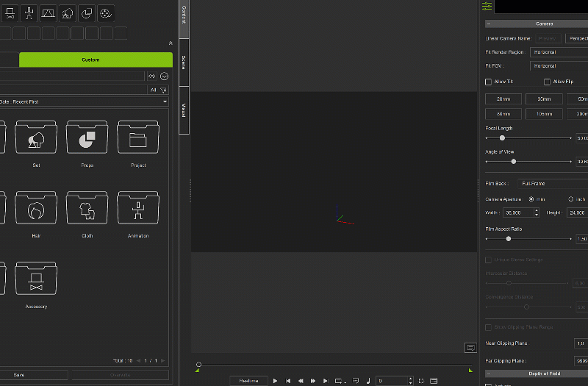Open the Props content folder
Screen dimensions: 588x386
[x=87, y=140]
